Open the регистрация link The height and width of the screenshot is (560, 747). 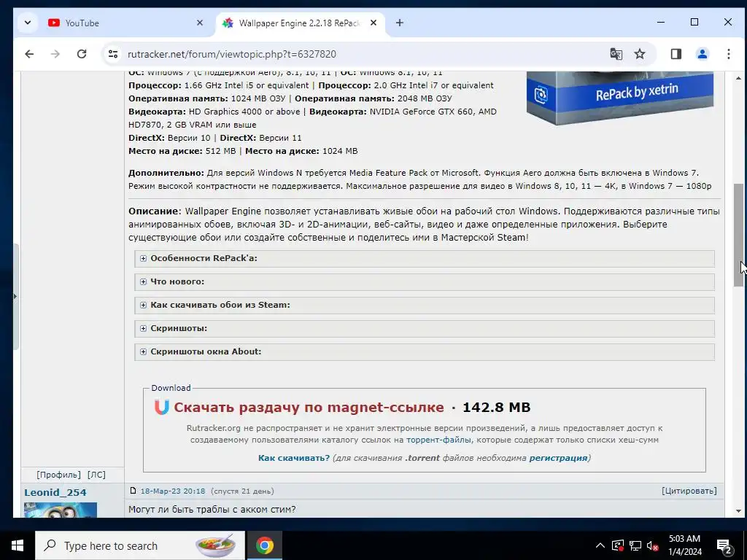click(558, 458)
